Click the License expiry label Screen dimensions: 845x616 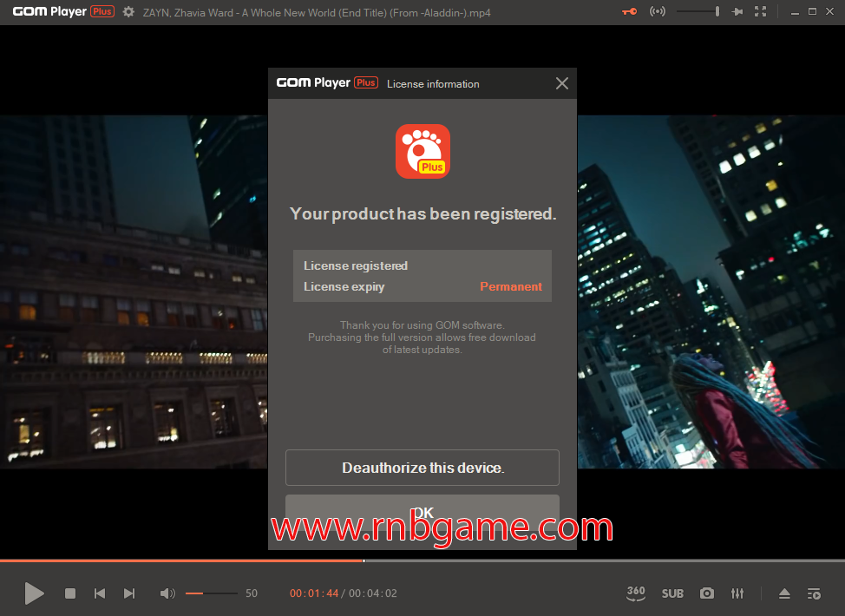pos(344,286)
